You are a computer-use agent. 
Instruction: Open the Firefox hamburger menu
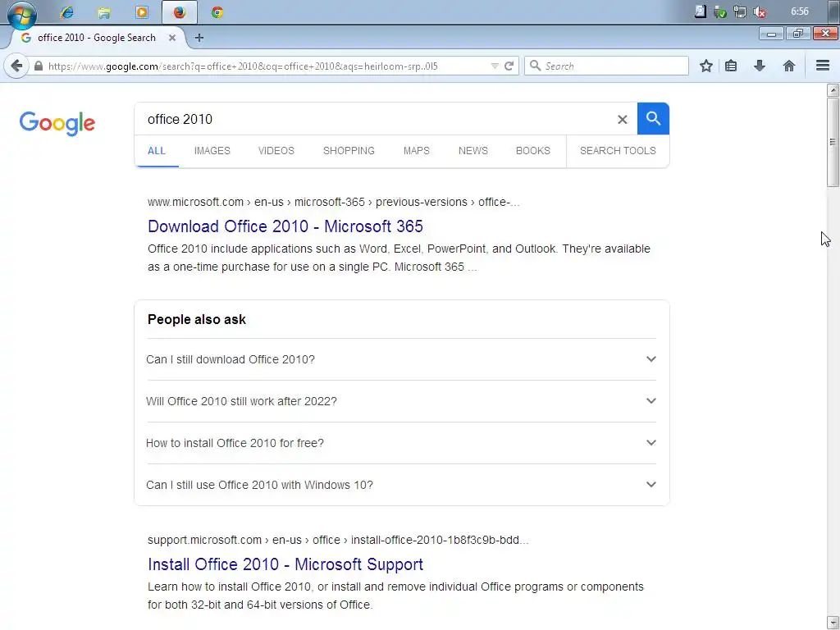click(x=822, y=66)
